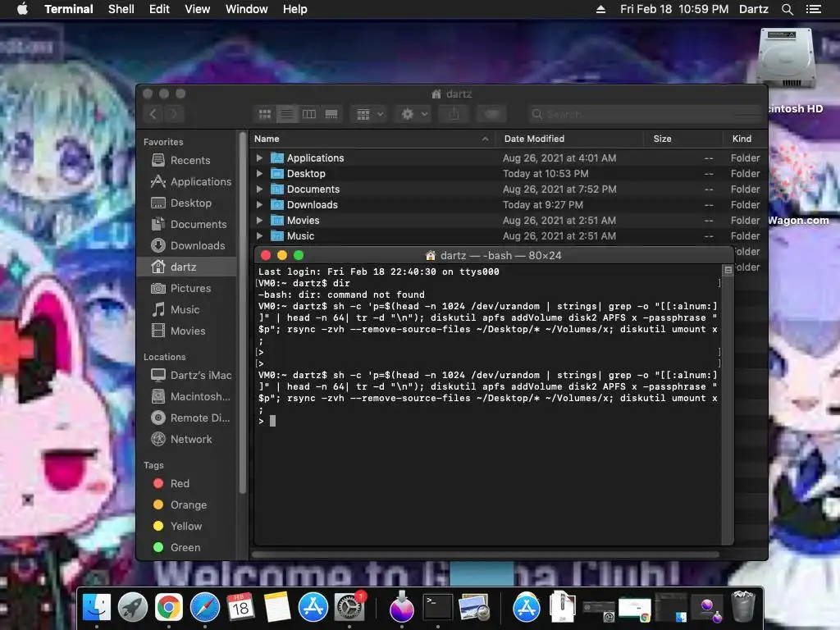840x630 pixels.
Task: Open Finder action gear dropdown
Action: click(413, 114)
